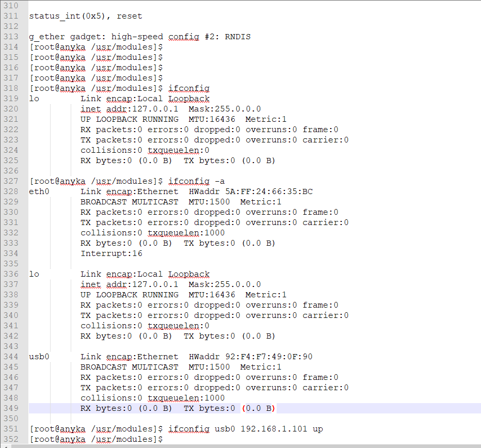Click the IP address '192.168.1.101' on line 351
The width and height of the screenshot is (481, 448).
(274, 429)
